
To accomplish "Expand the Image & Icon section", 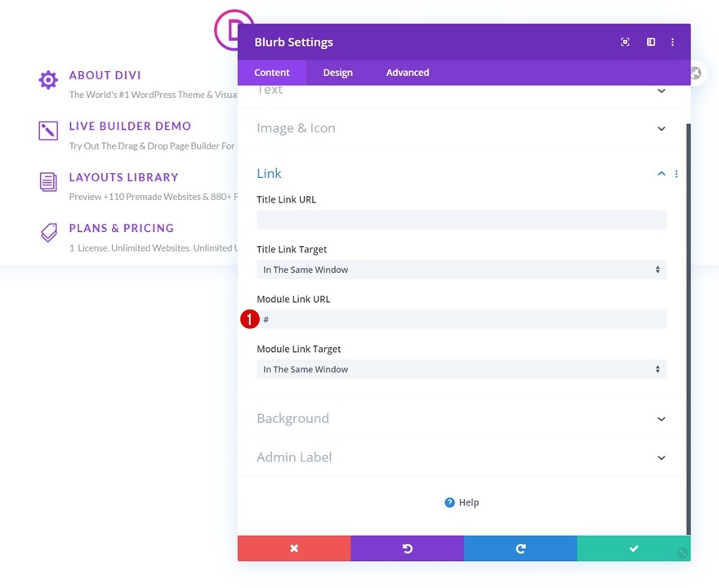I will coord(661,129).
